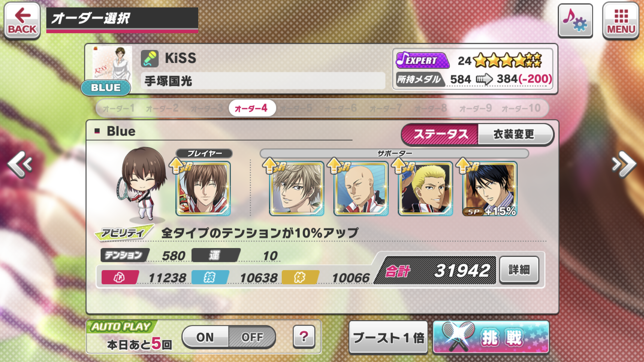Select the オーダー10 tab

521,108
